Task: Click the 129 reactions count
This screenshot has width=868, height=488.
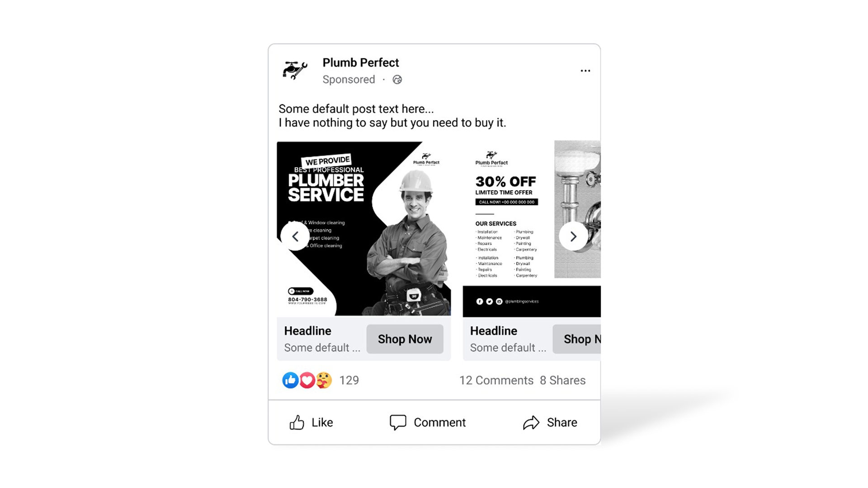Action: [349, 380]
